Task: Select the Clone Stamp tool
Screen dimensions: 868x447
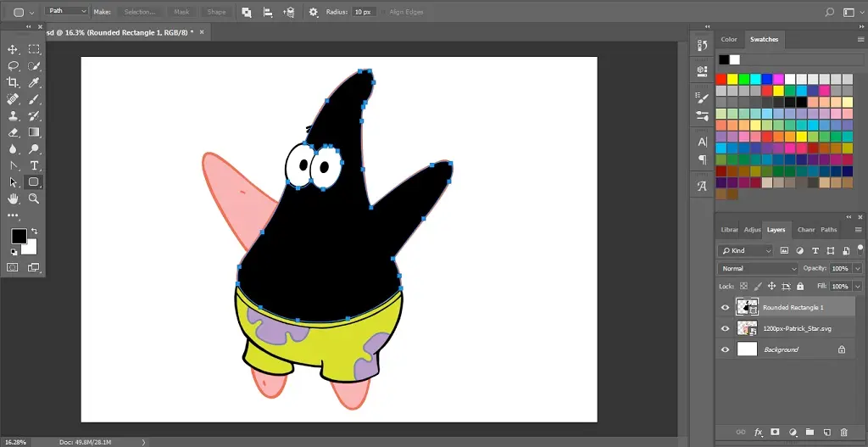Action: [x=13, y=115]
